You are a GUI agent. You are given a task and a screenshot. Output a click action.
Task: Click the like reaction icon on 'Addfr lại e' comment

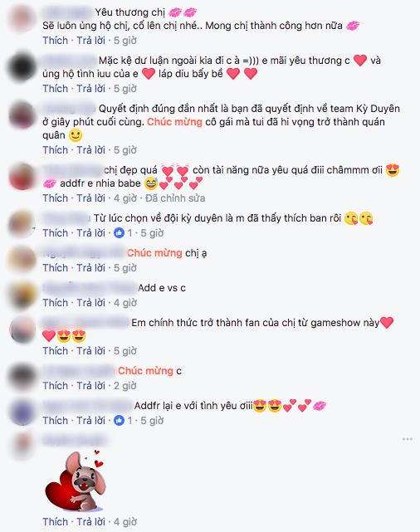(119, 421)
